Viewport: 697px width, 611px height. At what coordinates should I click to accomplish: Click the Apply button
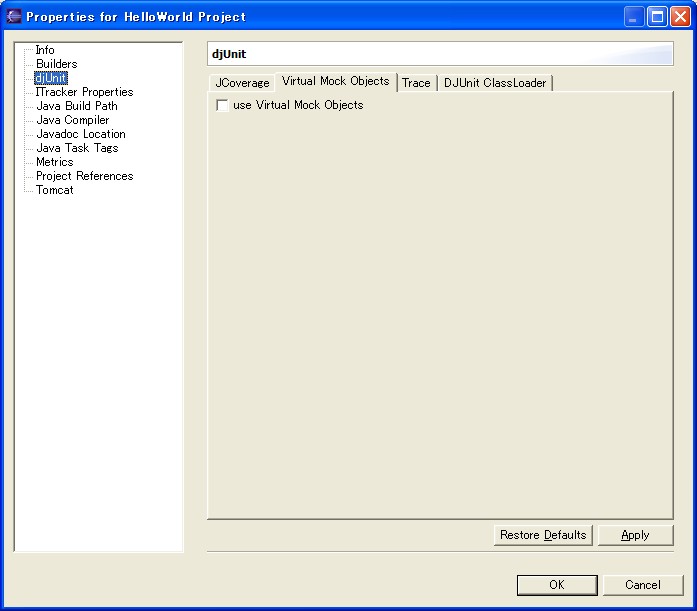click(635, 535)
